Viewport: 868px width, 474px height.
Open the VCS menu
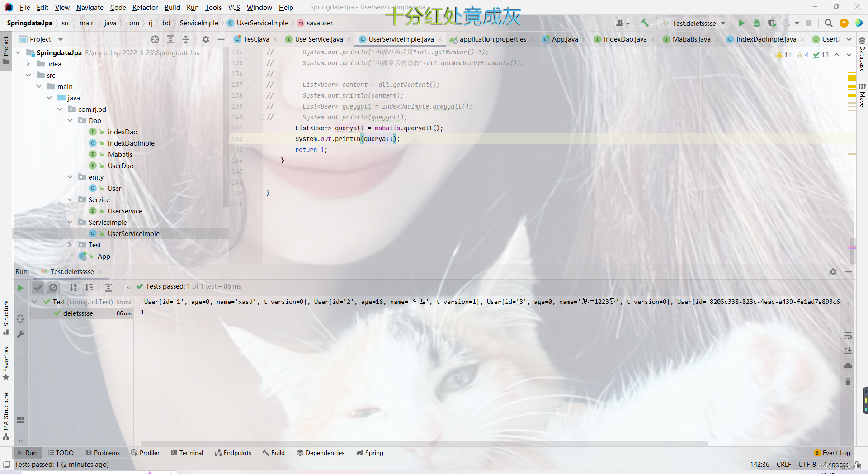click(x=234, y=7)
